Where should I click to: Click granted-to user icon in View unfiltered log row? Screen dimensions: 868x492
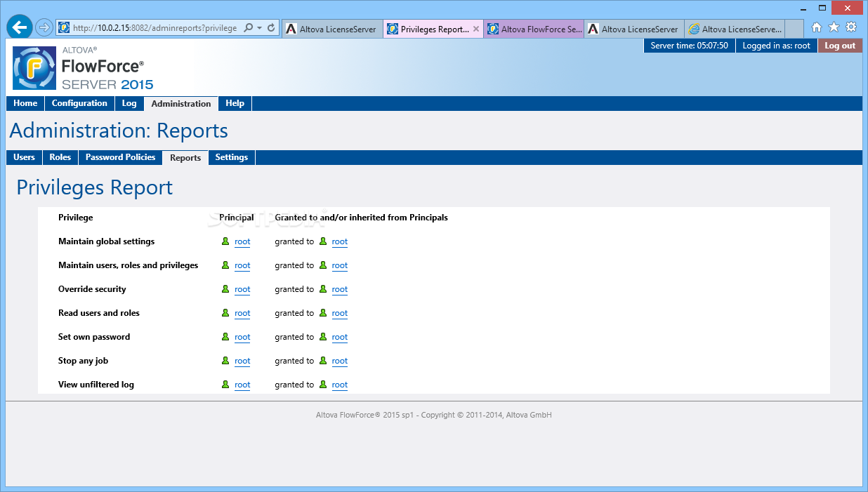click(x=323, y=384)
